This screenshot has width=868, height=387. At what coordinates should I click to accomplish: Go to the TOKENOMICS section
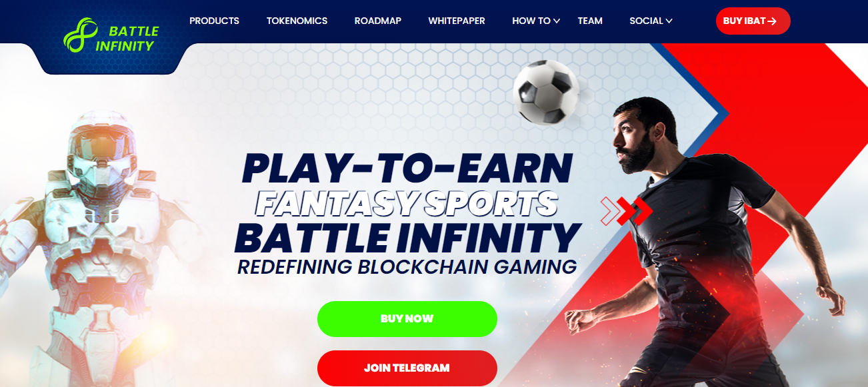(x=297, y=21)
